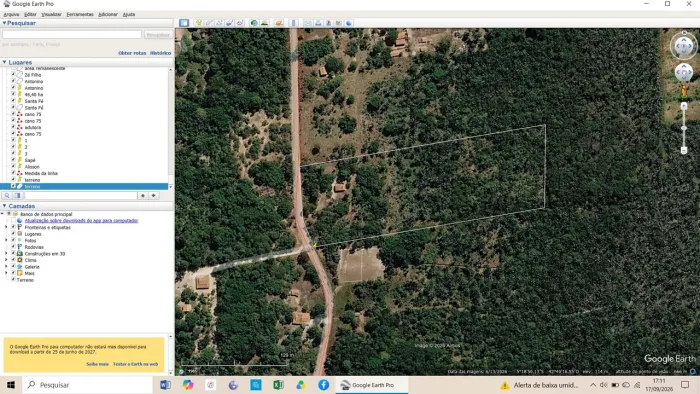Open the Visualizar menu
The height and width of the screenshot is (394, 700).
pos(51,14)
